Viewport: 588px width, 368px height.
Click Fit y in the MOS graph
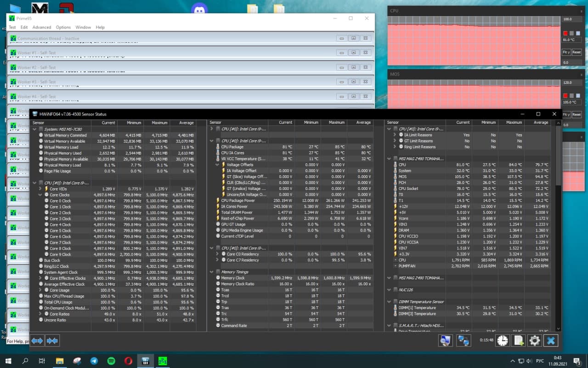pos(566,115)
